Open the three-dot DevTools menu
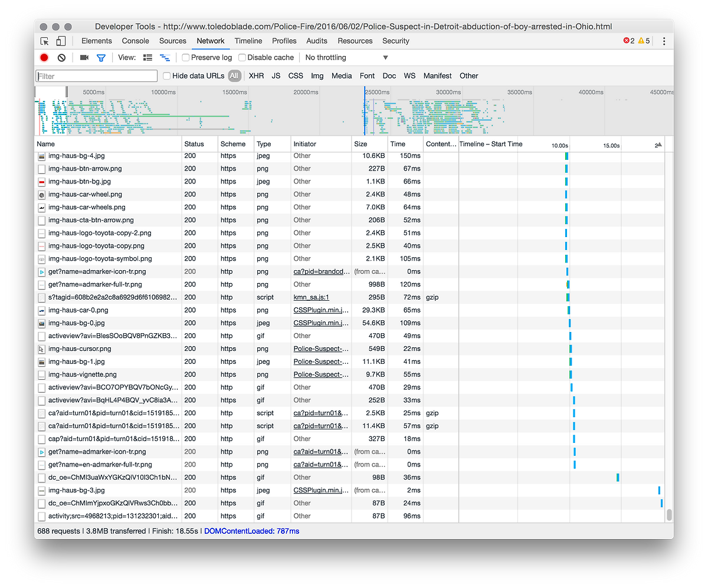708x588 pixels. [x=664, y=41]
